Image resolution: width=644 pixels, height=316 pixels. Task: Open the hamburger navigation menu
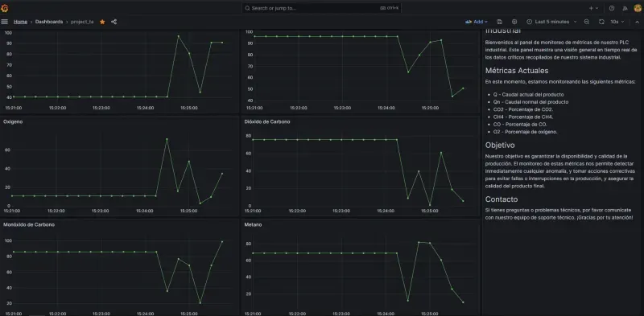(5, 22)
